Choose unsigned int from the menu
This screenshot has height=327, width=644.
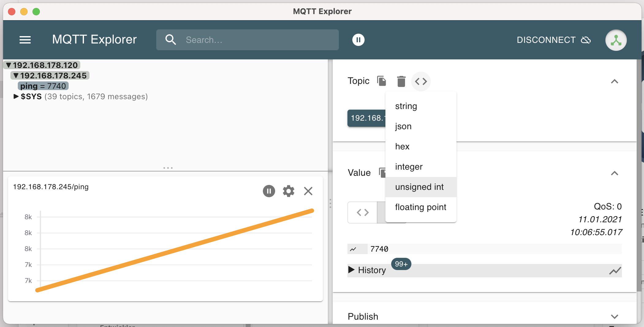(x=421, y=187)
